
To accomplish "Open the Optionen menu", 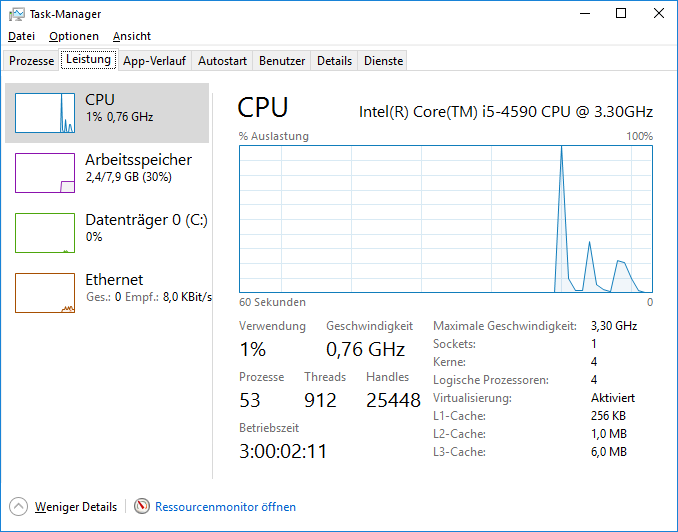I will (74, 36).
